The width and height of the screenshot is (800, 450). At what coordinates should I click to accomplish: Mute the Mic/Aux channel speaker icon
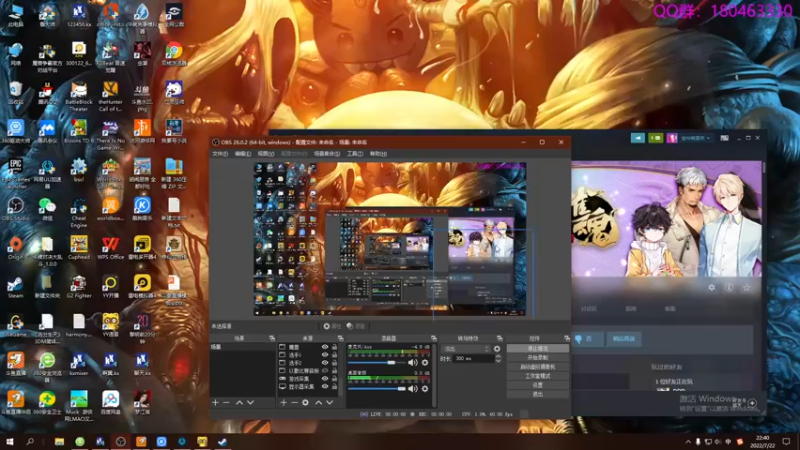pos(412,363)
